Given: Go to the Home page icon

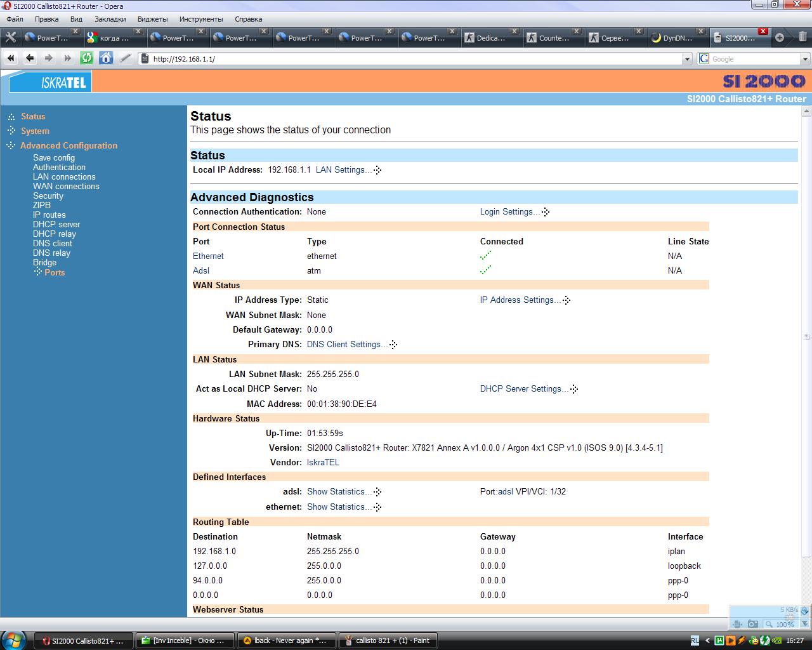Looking at the screenshot, I should pos(106,58).
